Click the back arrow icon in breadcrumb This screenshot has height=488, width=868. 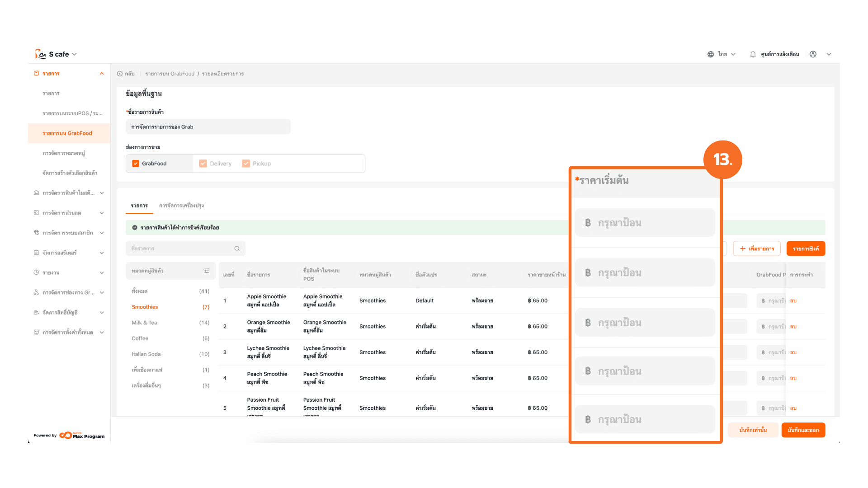pyautogui.click(x=120, y=74)
